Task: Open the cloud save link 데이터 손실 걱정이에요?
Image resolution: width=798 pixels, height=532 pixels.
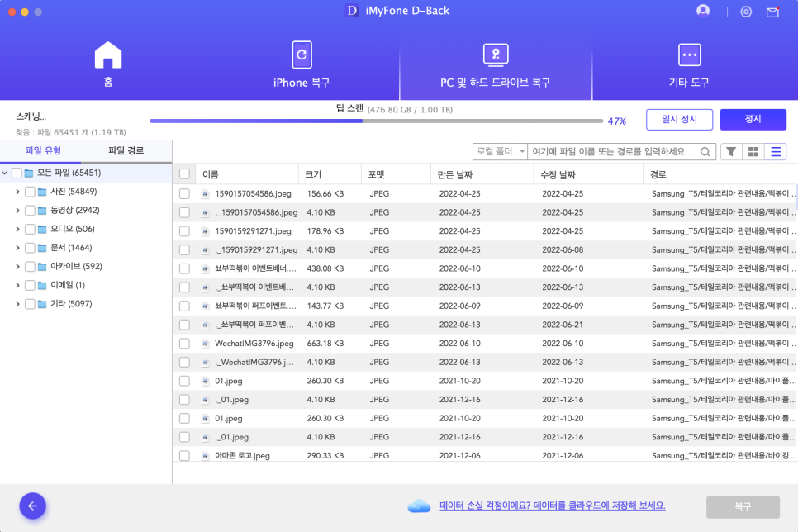Action: [x=552, y=506]
